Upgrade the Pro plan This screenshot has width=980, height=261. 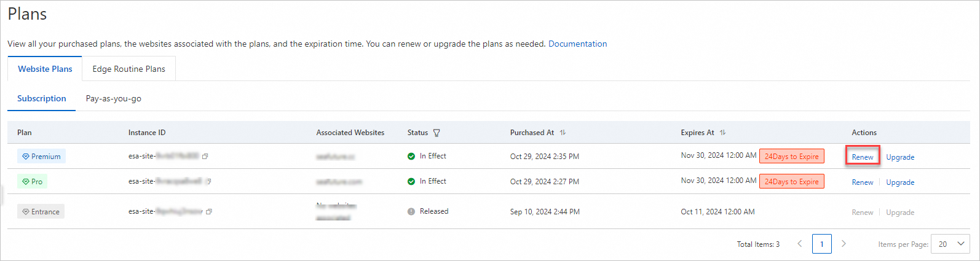point(900,182)
